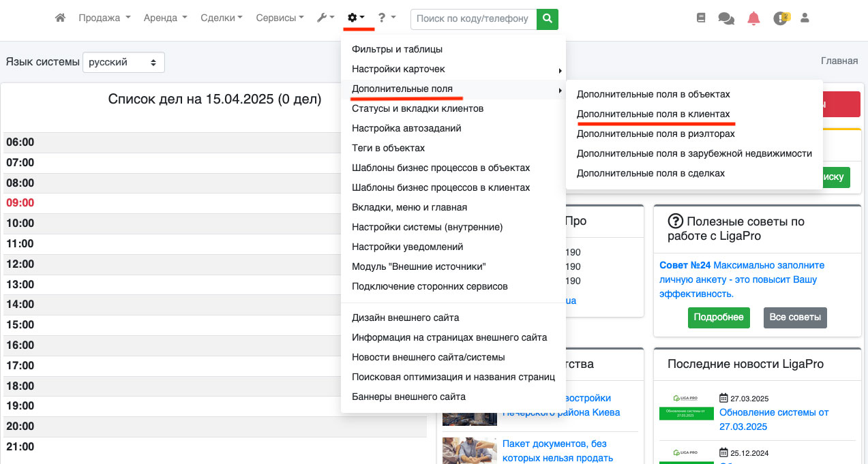Select Дополнительные поля в клиентах
Image resolution: width=868 pixels, height=464 pixels.
pyautogui.click(x=653, y=114)
